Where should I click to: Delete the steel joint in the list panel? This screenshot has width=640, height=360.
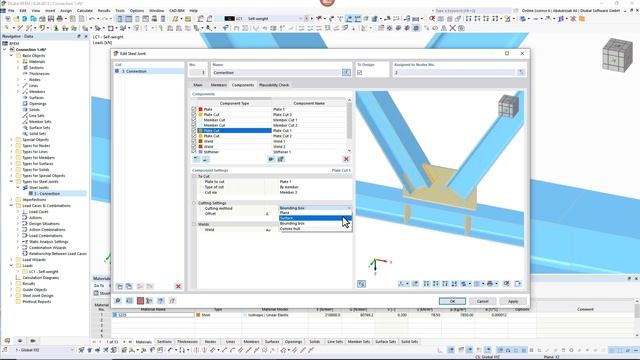pos(178,287)
